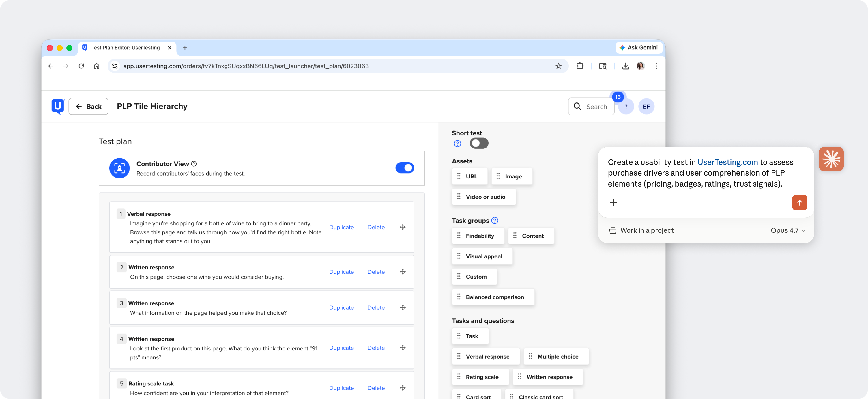Screen dimensions: 868x399
Task: Click move handle for task 2
Action: [403, 272]
